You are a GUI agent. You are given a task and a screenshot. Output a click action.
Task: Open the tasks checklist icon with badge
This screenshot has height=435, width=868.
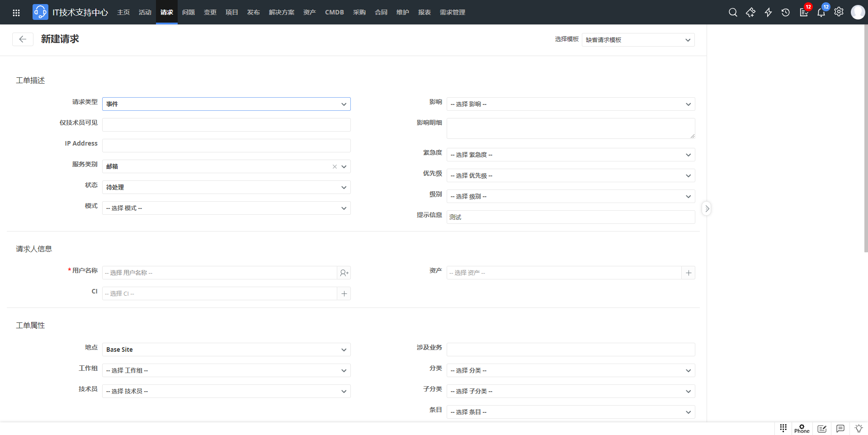804,12
